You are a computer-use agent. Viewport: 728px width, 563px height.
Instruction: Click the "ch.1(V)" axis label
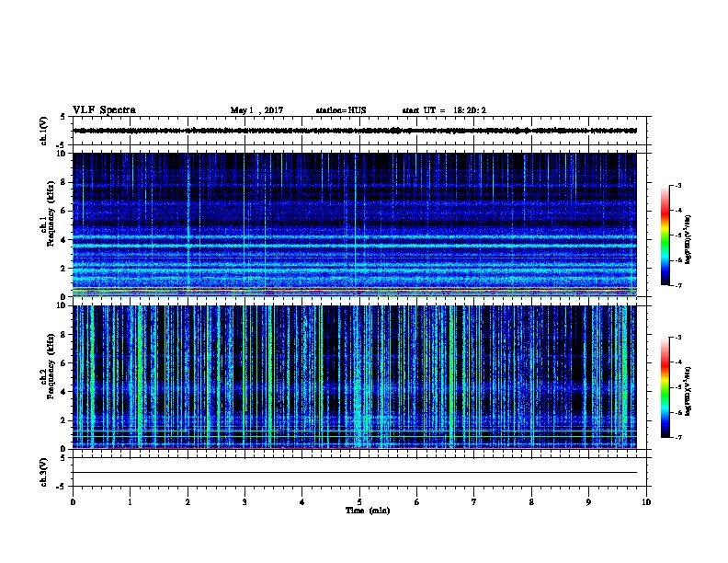point(44,131)
